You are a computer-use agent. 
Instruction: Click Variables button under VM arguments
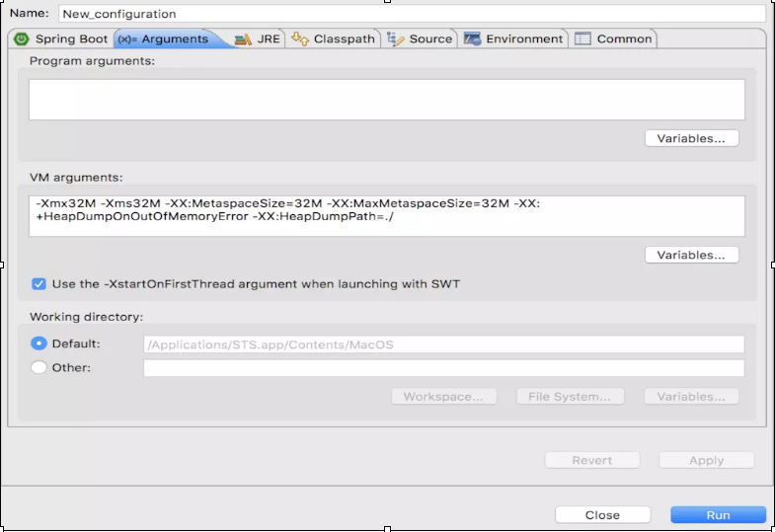click(691, 255)
